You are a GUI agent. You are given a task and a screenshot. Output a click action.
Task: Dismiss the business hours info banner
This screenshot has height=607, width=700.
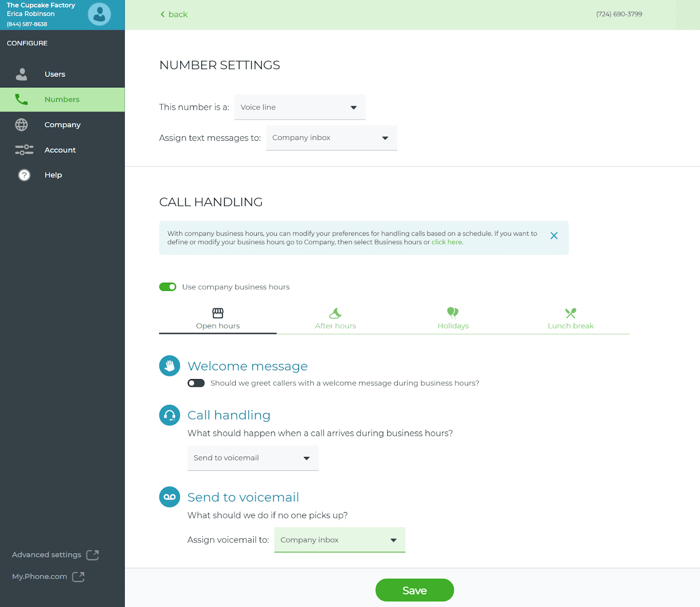tap(554, 235)
